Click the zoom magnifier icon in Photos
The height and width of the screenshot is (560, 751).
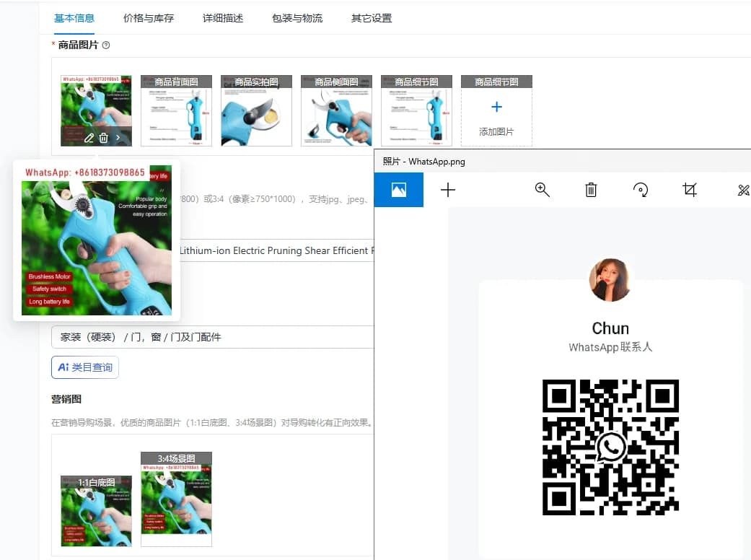point(542,190)
